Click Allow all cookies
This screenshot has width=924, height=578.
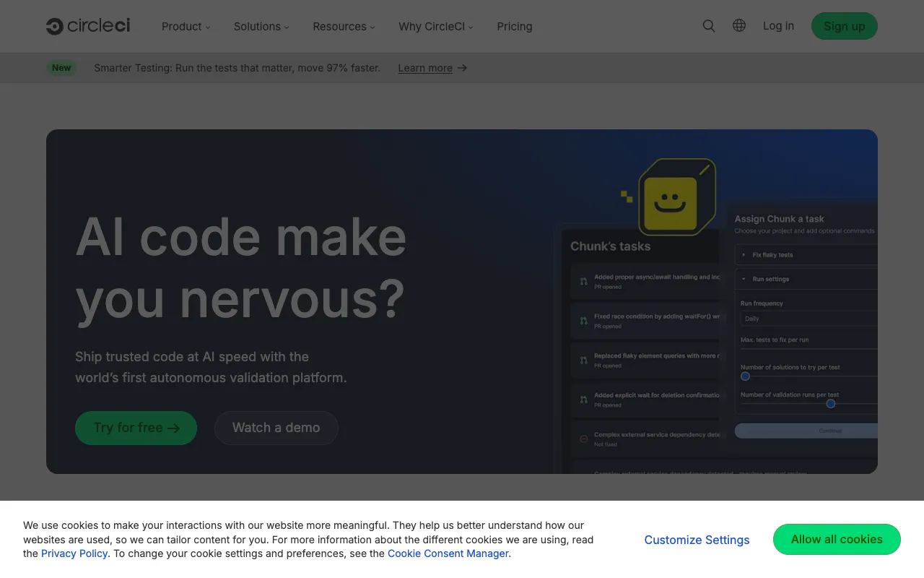[837, 539]
